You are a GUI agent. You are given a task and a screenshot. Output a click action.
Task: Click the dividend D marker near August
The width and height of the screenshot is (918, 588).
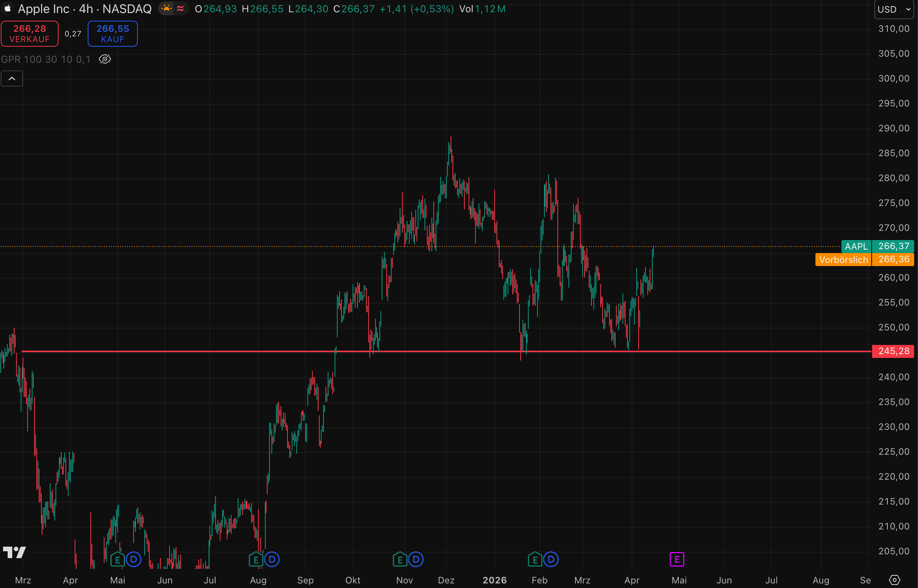tap(272, 560)
